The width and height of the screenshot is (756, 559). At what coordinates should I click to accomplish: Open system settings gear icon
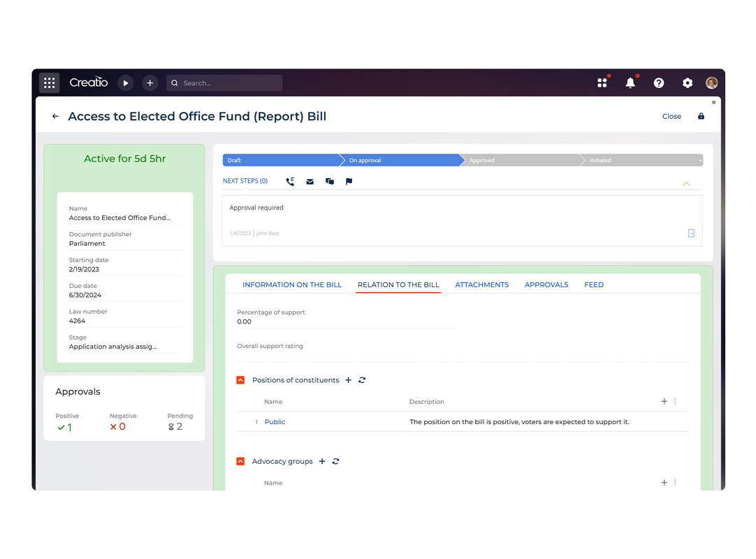(x=688, y=83)
